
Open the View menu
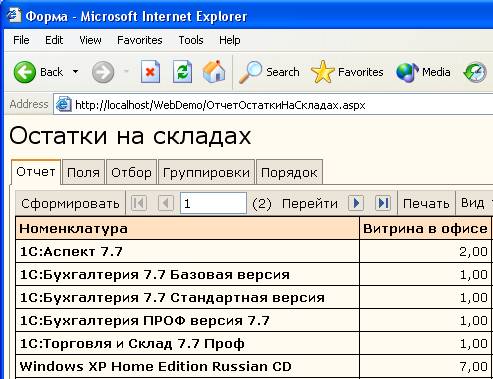tap(90, 40)
